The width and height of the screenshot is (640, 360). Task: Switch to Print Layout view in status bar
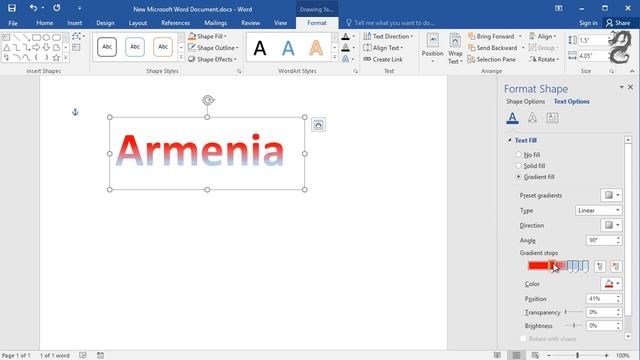516,355
